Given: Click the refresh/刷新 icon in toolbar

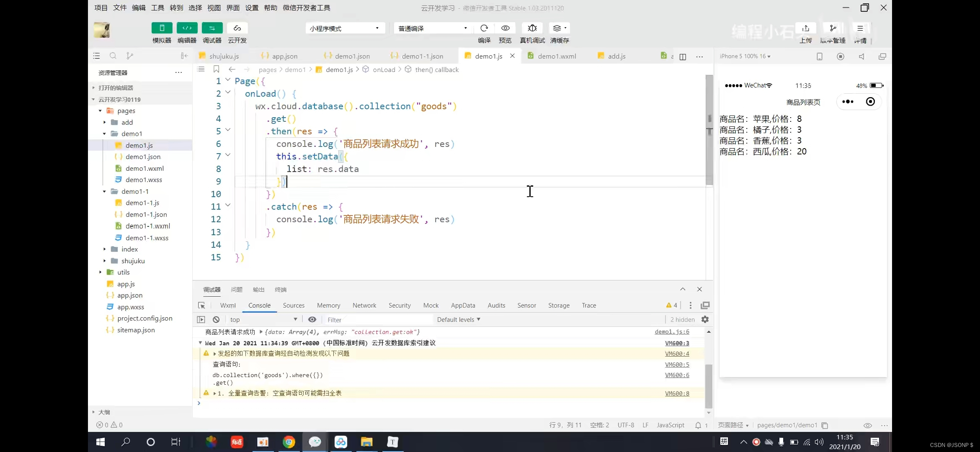Looking at the screenshot, I should [x=485, y=28].
